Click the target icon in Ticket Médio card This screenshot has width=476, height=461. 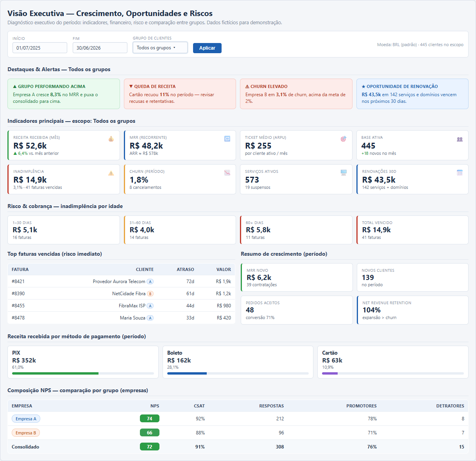(344, 139)
